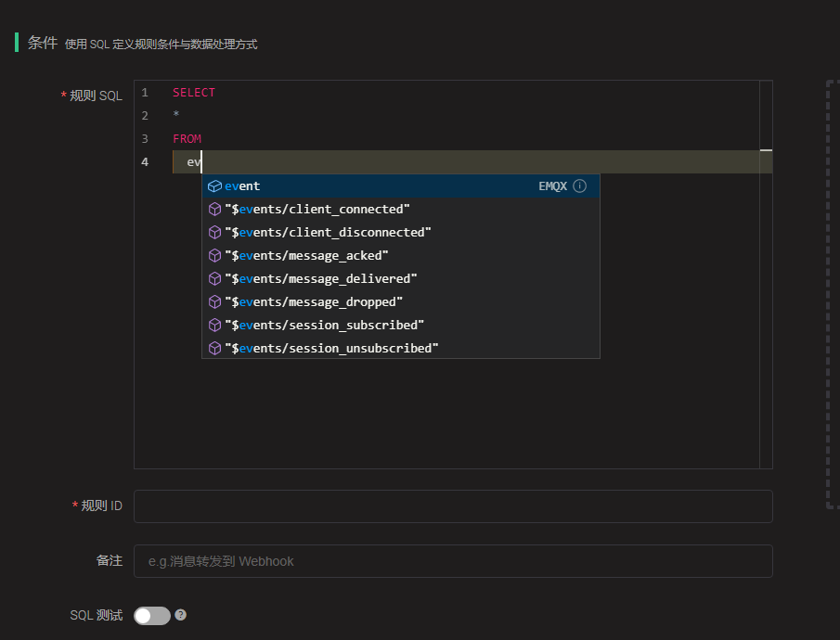Enable the SQL 测试 toggle switch
This screenshot has height=640, width=840.
152,615
